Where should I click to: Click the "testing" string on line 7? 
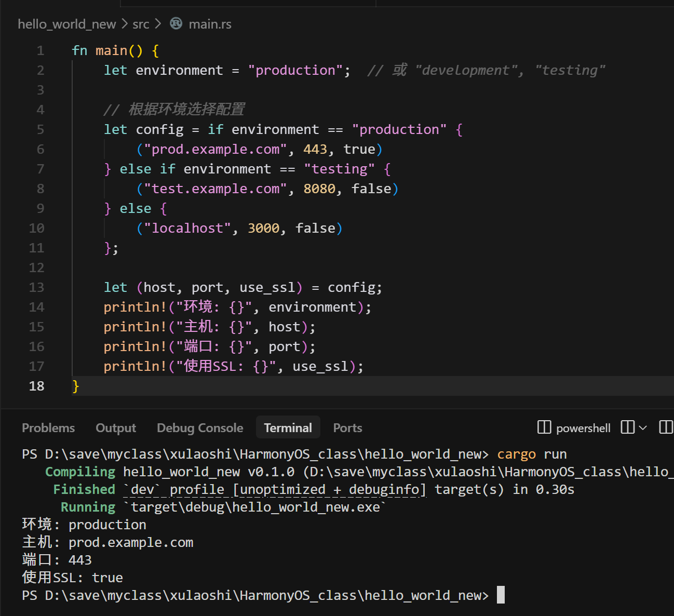339,169
